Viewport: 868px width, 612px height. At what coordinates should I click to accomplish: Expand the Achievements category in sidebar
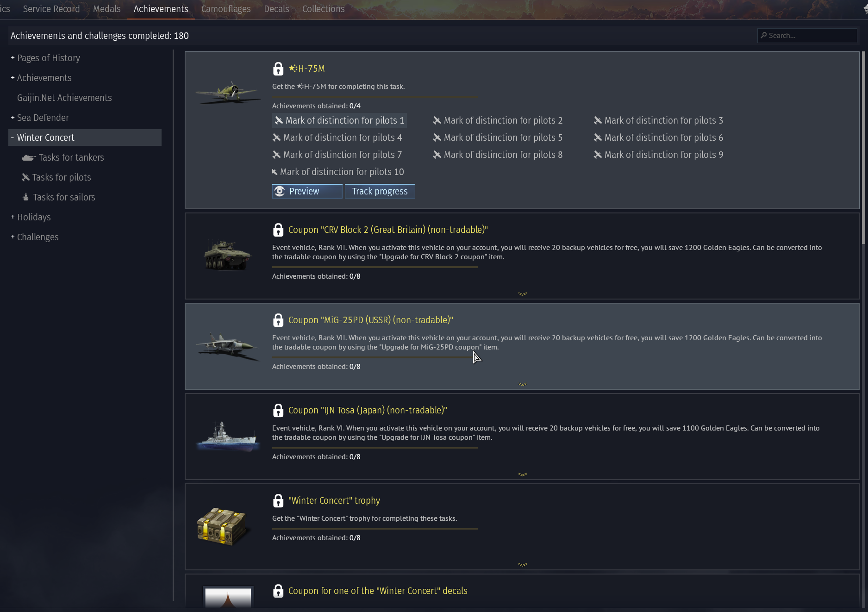tap(12, 78)
